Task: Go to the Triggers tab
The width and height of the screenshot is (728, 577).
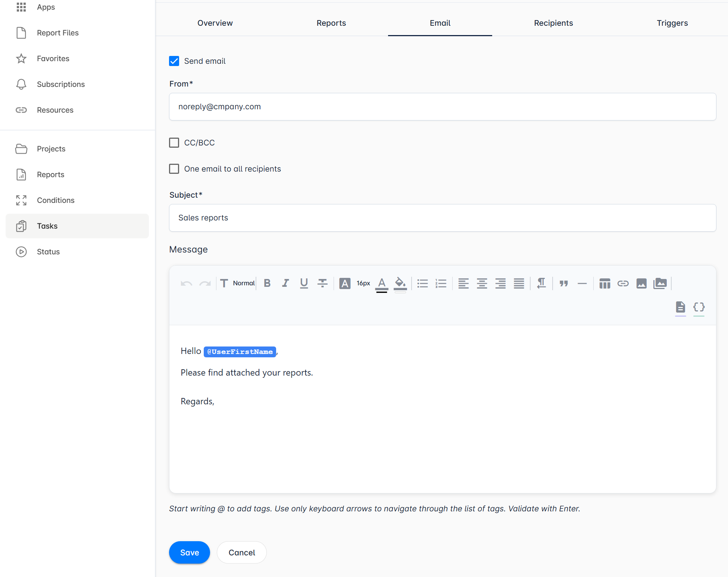Action: click(x=672, y=23)
